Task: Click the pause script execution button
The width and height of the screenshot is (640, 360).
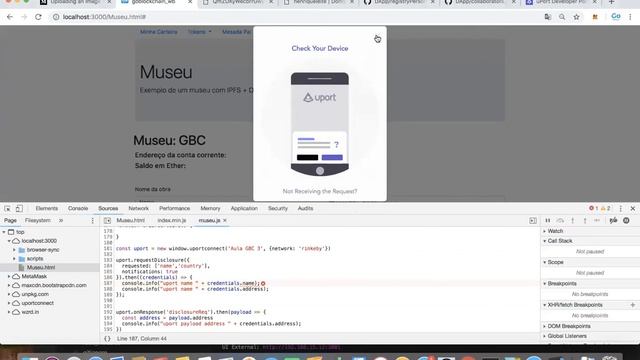Action: point(548,221)
